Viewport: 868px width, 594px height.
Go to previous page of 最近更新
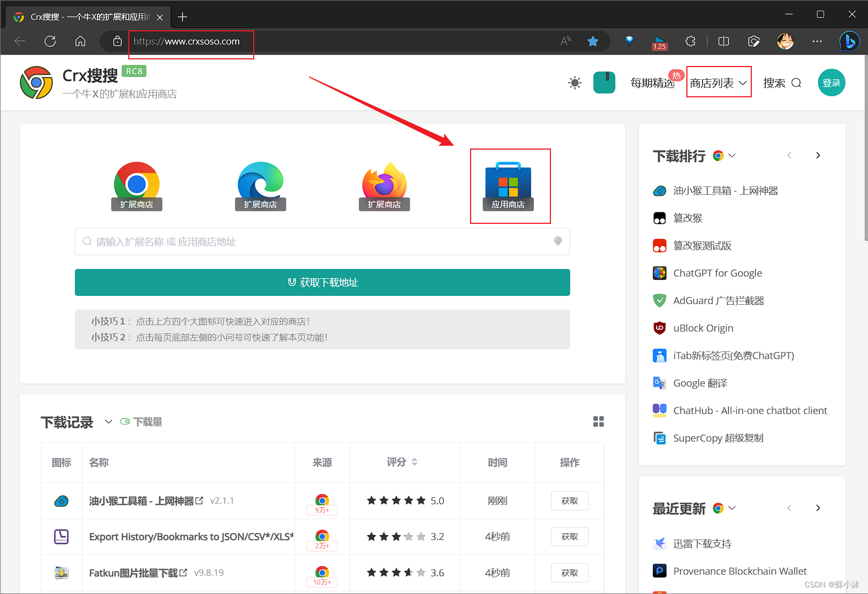tap(789, 508)
